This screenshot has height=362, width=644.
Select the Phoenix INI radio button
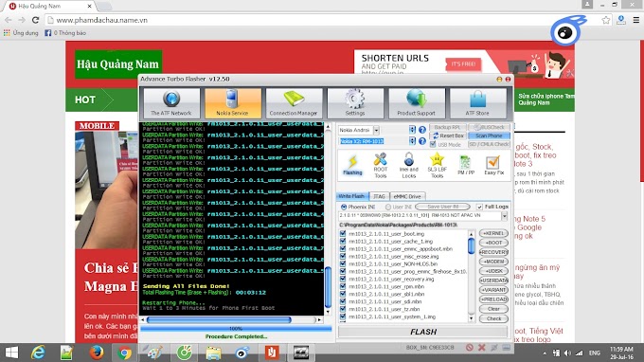344,207
